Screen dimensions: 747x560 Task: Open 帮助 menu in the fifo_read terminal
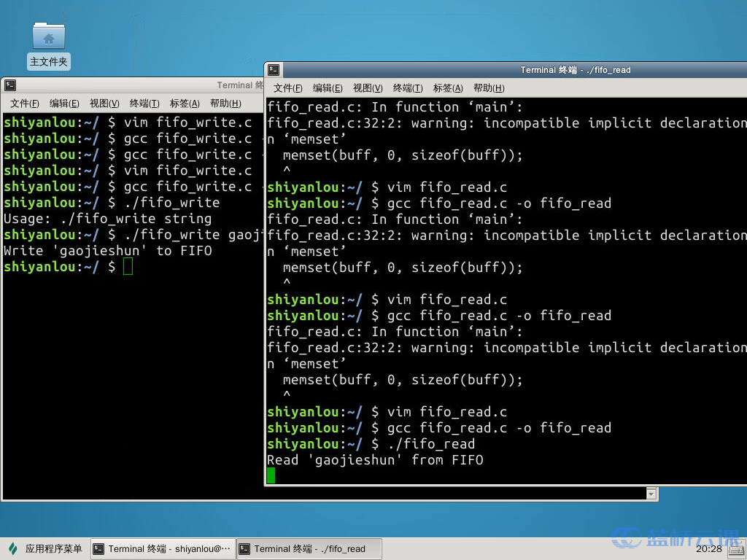tap(489, 88)
